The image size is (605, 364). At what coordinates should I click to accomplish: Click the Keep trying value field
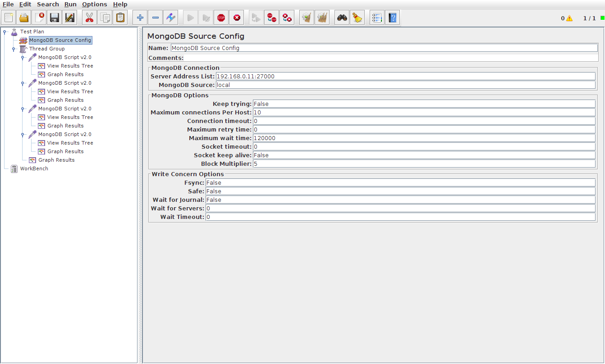pyautogui.click(x=424, y=104)
